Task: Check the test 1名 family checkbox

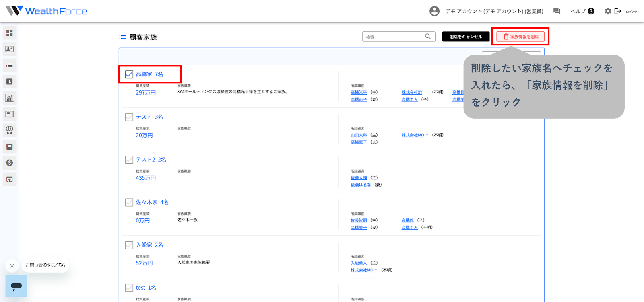Action: (x=129, y=288)
